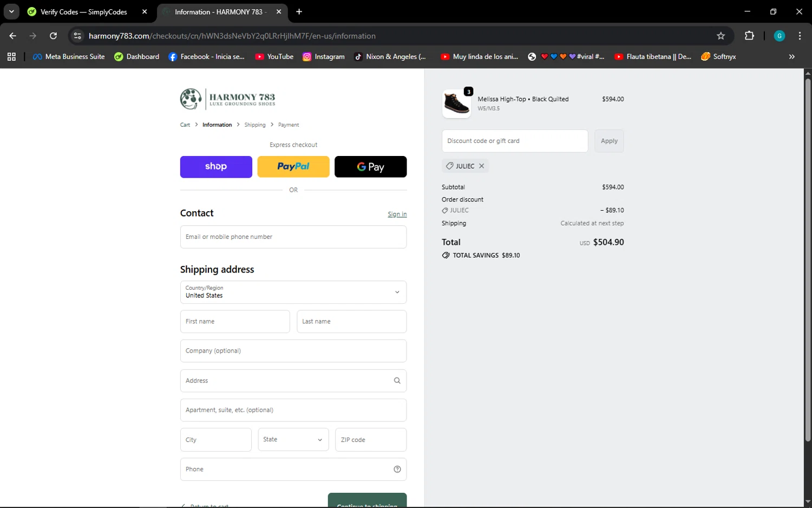Switch to Verify Codes — SimplyCodes tab

[x=84, y=12]
